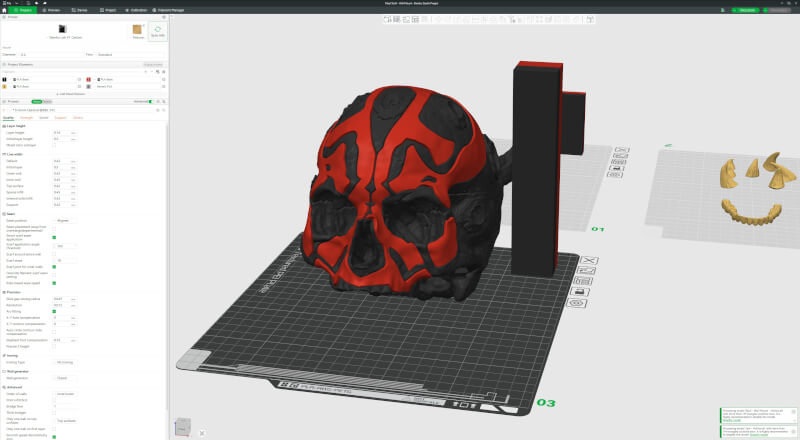800x440 pixels.
Task: Open the Wall generator dropdown
Action: click(x=65, y=378)
